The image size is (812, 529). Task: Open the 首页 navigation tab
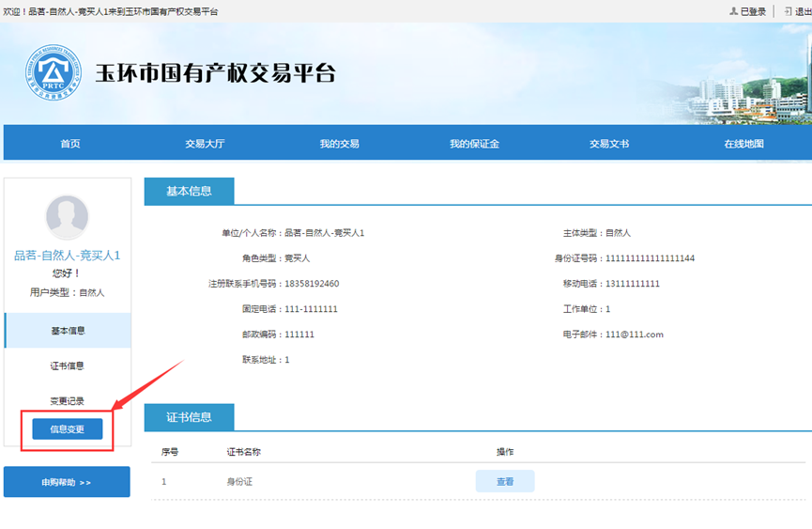tap(70, 144)
